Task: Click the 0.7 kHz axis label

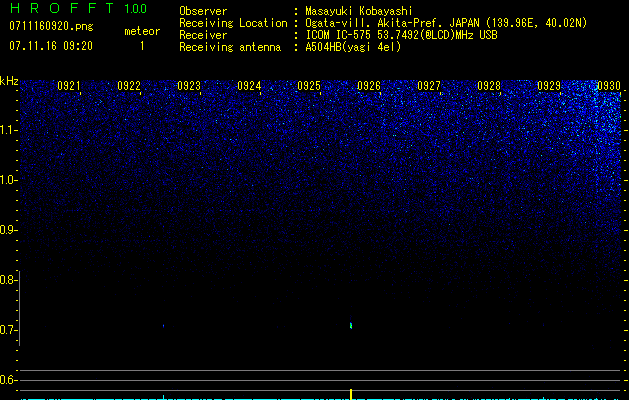Action: tap(8, 330)
